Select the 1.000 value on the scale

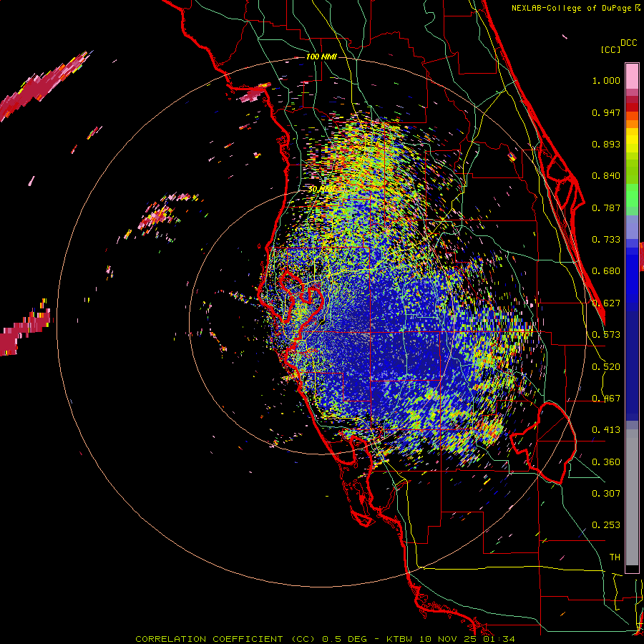coord(606,81)
